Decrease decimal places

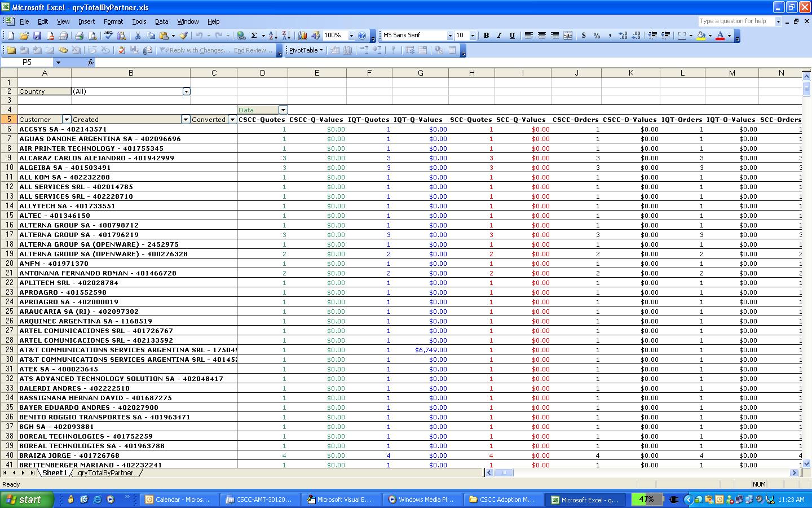(636, 36)
